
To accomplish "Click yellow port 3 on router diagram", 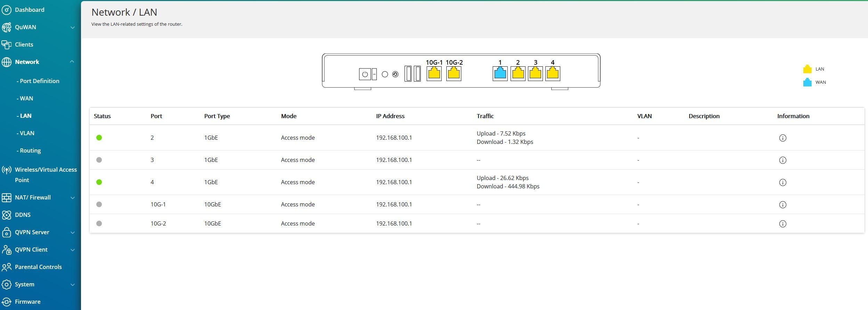I will point(535,73).
